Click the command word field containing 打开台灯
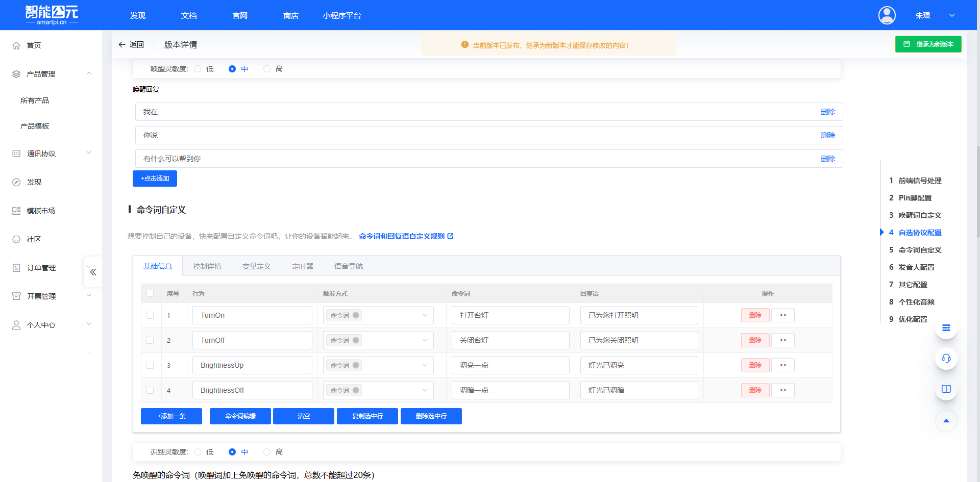980x482 pixels. [510, 315]
